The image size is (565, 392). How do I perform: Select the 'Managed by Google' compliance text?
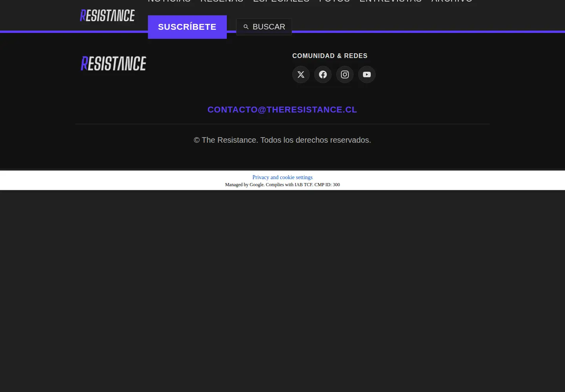pyautogui.click(x=282, y=185)
